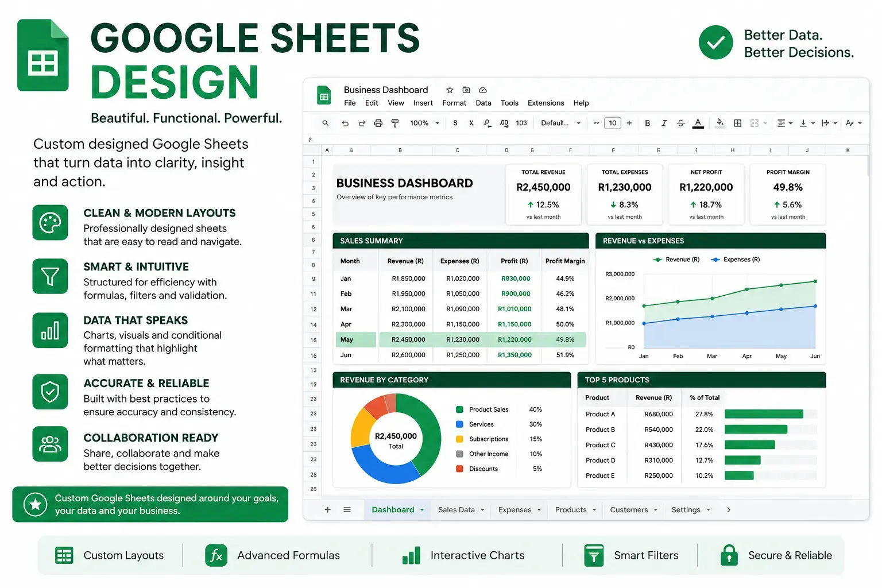The width and height of the screenshot is (882, 588).
Task: Increase font size with the plus button
Action: pos(629,123)
